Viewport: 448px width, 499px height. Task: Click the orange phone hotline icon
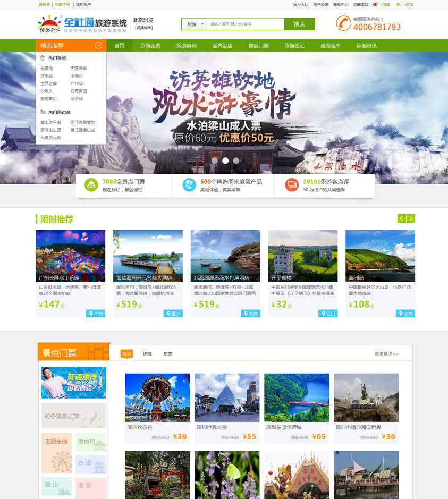click(x=343, y=23)
